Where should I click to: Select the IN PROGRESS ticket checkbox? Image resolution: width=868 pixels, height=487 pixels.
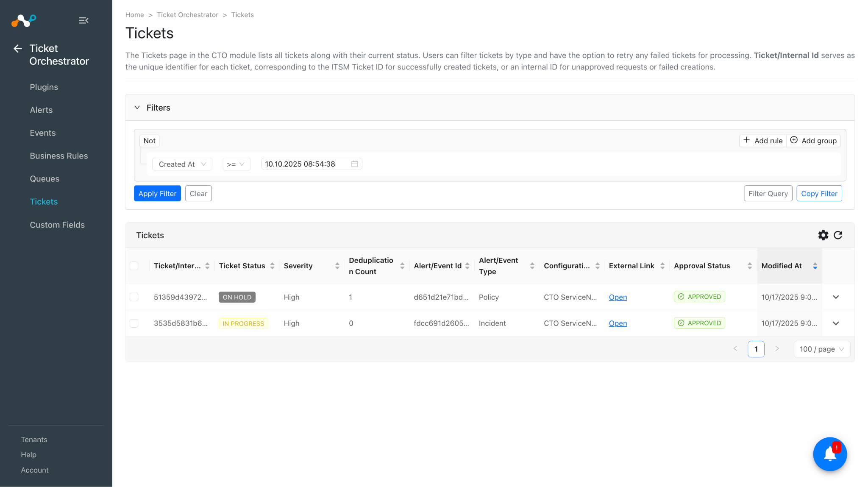click(x=134, y=323)
